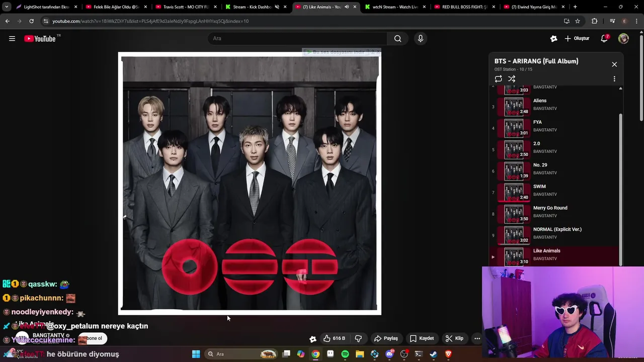Open the Copilot icon on the taskbar
The width and height of the screenshot is (644, 362).
tap(301, 354)
